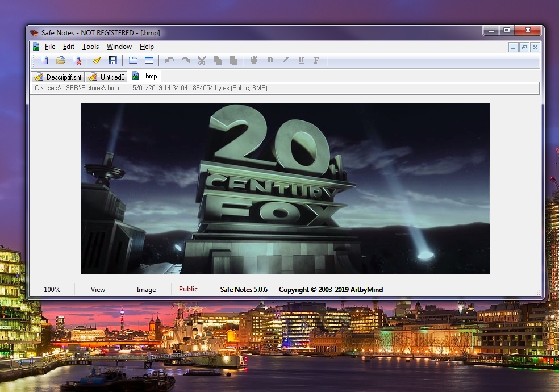Click Safe Notes 5.0.6 copyright text
Viewport: 559px width, 392px height.
pyautogui.click(x=302, y=290)
